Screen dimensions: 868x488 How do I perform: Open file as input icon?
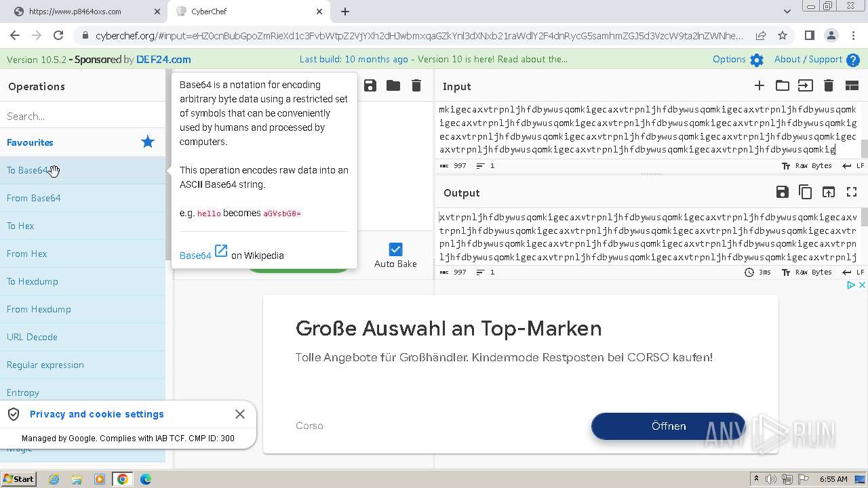click(805, 85)
